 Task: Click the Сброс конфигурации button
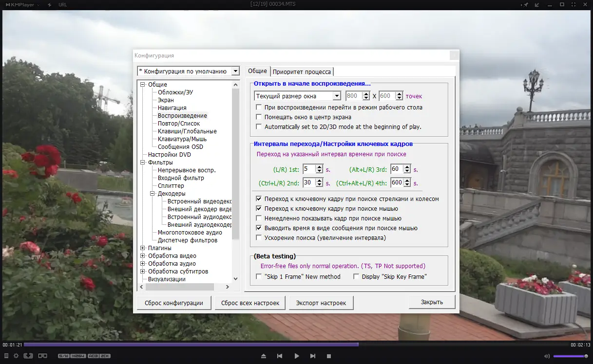(174, 303)
